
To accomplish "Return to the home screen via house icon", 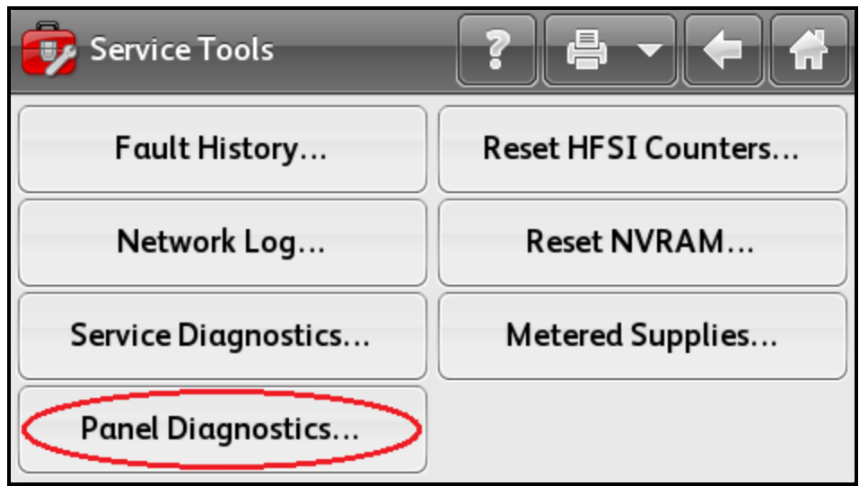I will click(809, 50).
